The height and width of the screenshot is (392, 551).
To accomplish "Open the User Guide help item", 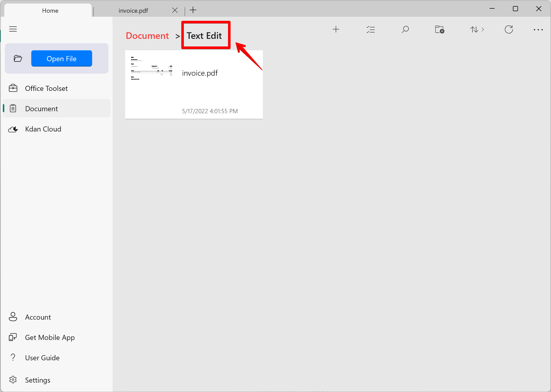I will (x=42, y=358).
